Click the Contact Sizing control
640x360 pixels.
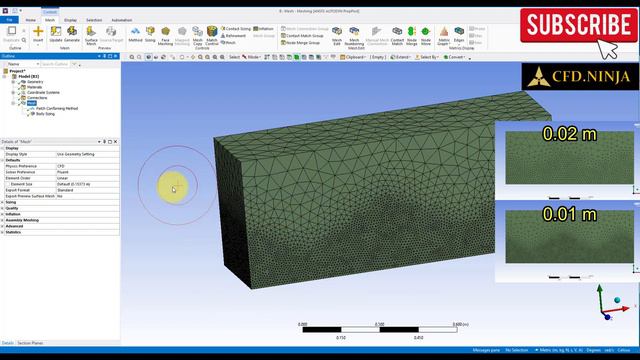tap(236, 29)
